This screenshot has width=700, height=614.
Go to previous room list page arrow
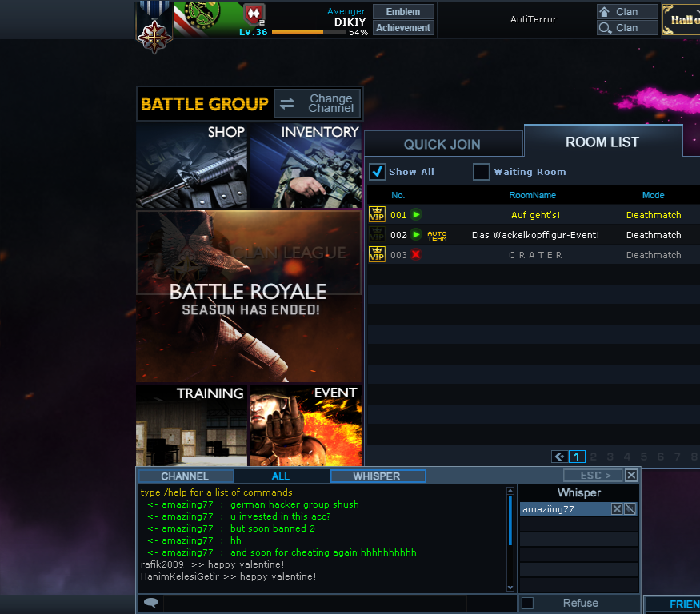coord(559,457)
